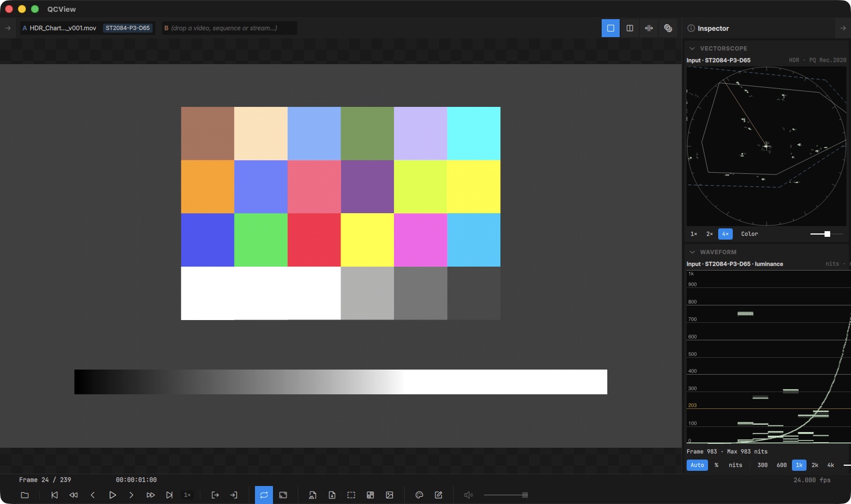Set vectorscope zoom to 2×
Viewport: 851px width, 504px height.
coord(710,234)
